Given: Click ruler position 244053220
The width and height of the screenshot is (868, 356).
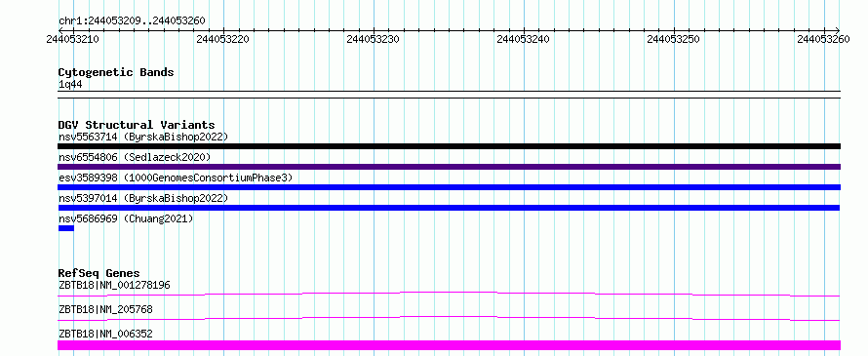Looking at the screenshot, I should click(223, 39).
